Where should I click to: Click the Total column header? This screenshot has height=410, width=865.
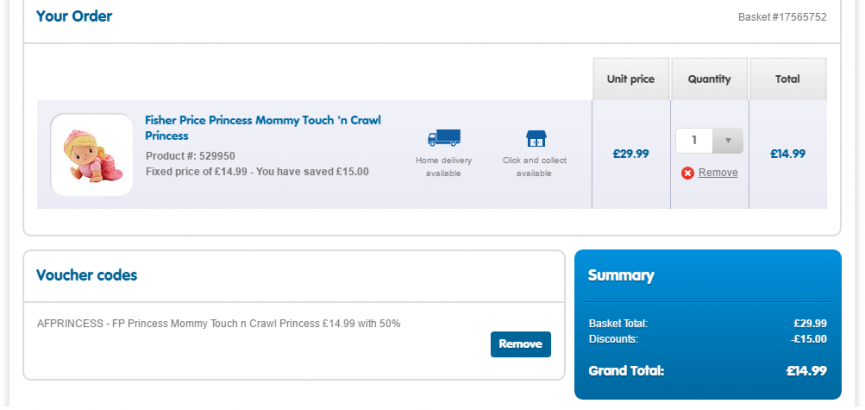(788, 79)
